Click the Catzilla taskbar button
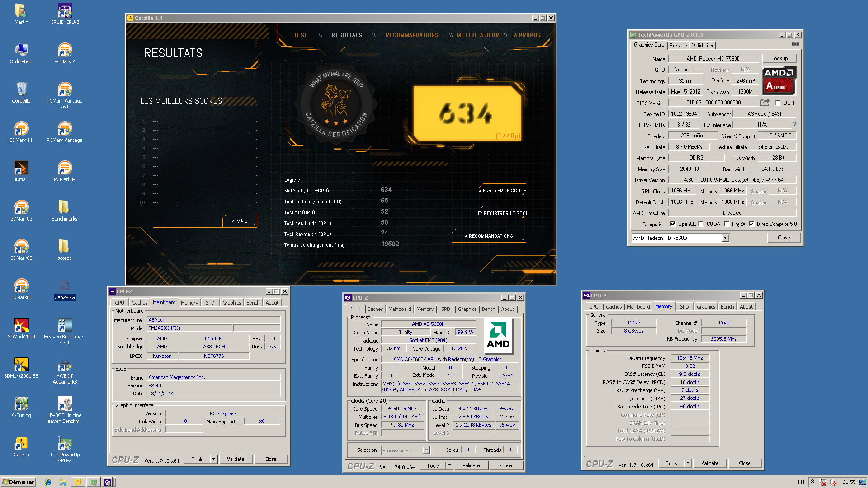 click(x=78, y=482)
